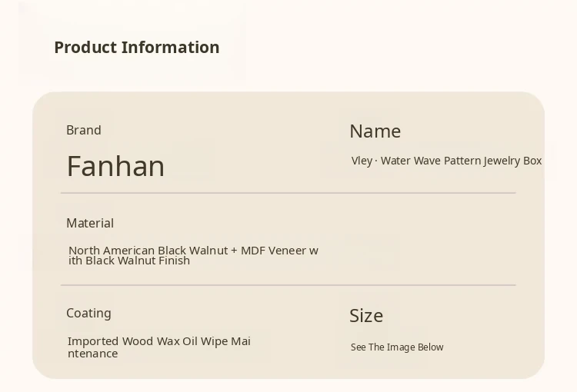The image size is (577, 392).
Task: Click the divider line below Fanhan
Action: 288,193
